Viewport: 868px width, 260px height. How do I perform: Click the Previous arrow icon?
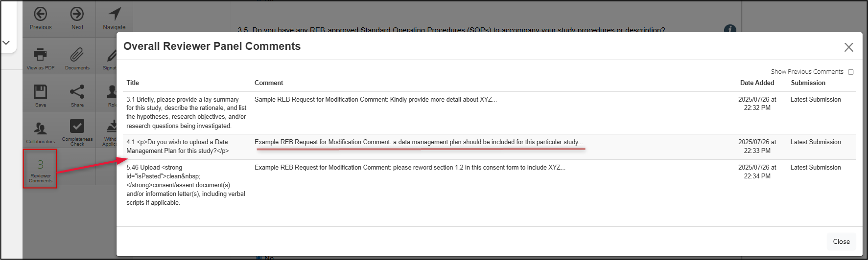(41, 14)
